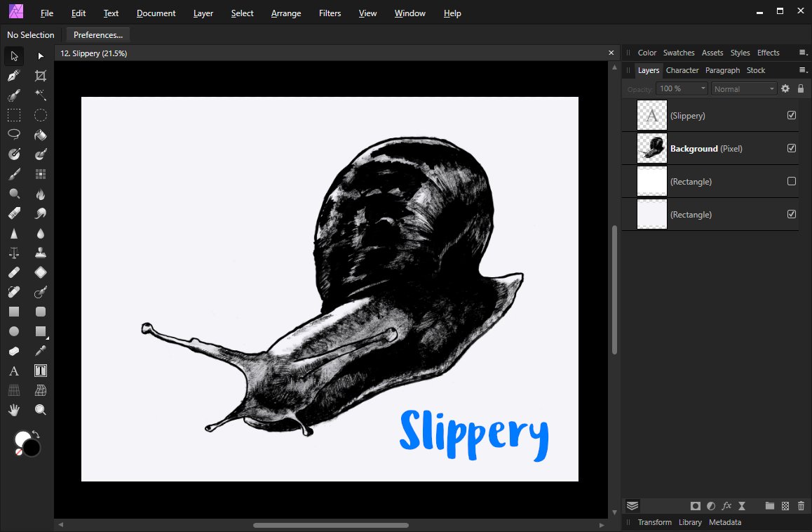
Task: Select the Magic Wand flood select tool
Action: click(41, 95)
